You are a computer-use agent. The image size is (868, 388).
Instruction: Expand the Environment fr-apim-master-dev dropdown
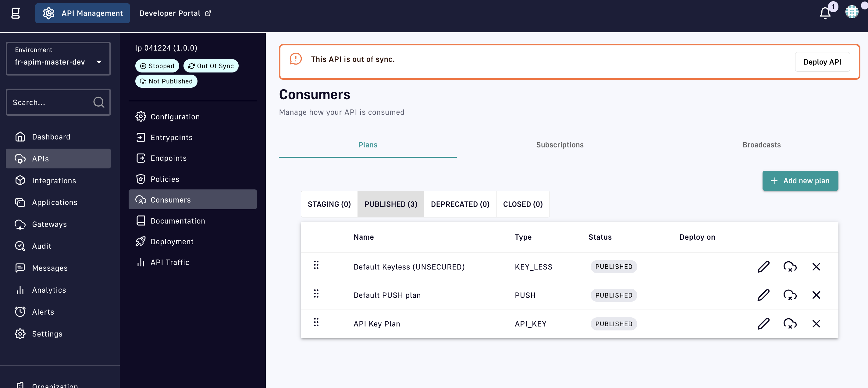coord(58,58)
